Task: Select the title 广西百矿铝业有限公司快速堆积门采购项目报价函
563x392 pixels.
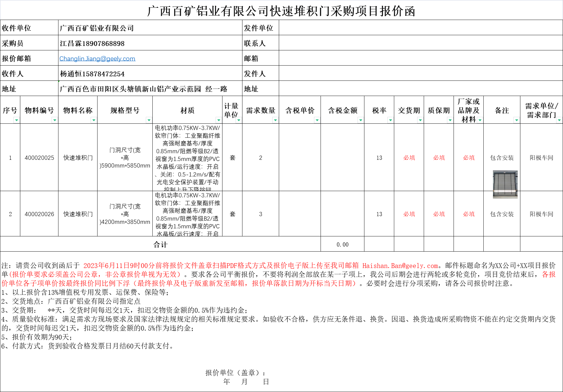Action: (281, 11)
